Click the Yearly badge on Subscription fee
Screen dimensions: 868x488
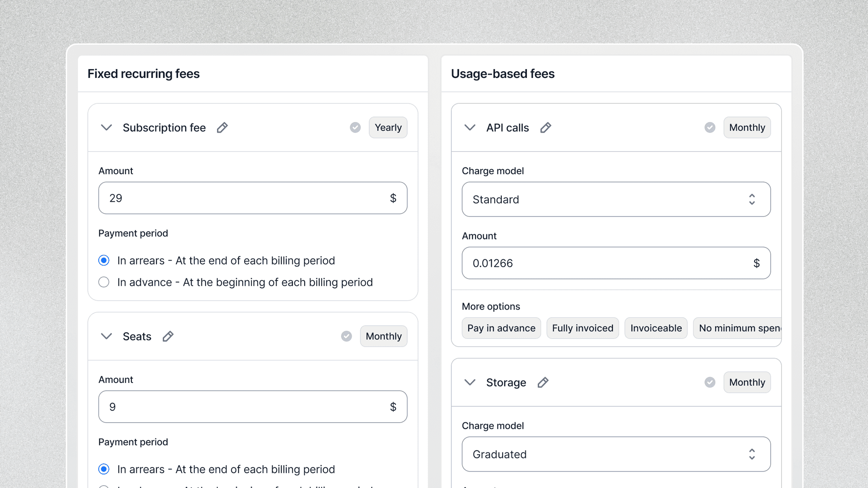pos(388,128)
